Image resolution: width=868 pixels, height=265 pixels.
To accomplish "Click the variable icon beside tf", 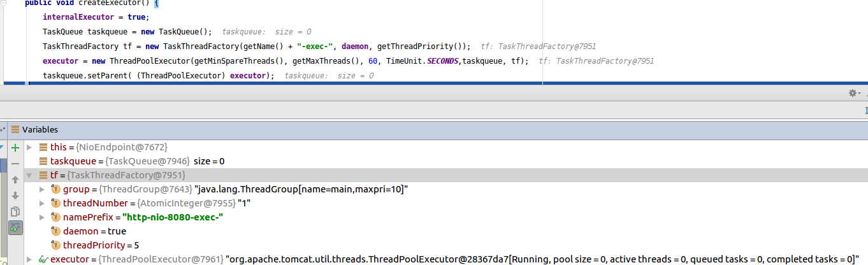I will [x=43, y=175].
